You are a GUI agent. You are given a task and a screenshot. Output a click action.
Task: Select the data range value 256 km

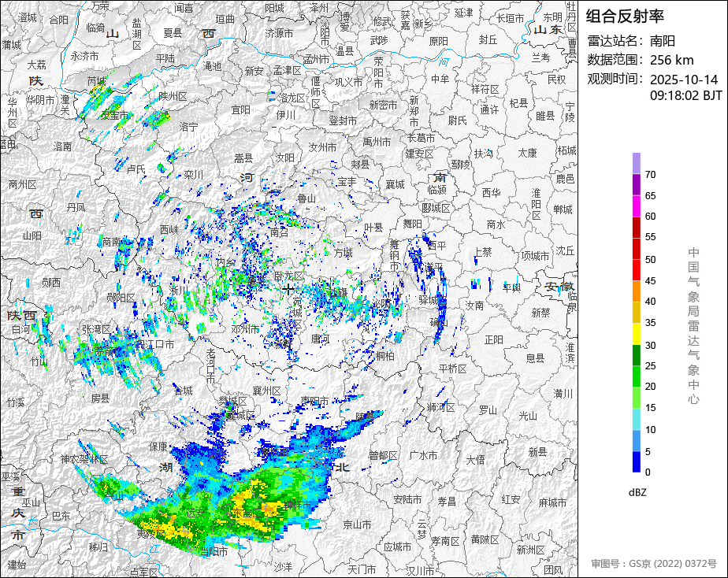click(671, 60)
